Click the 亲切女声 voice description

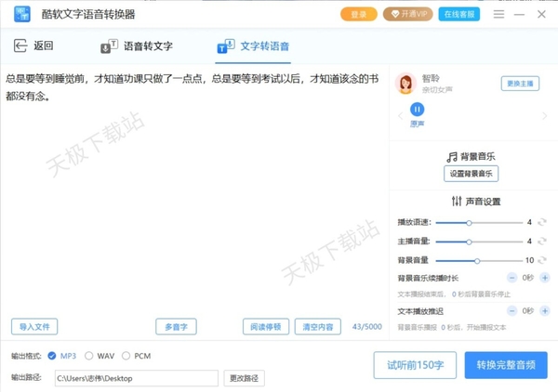[437, 89]
